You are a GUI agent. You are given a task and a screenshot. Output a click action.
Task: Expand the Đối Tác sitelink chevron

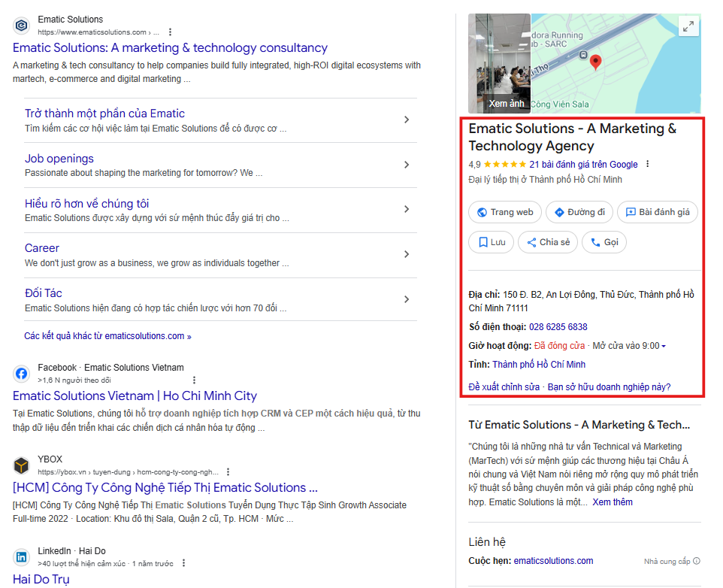click(x=406, y=299)
